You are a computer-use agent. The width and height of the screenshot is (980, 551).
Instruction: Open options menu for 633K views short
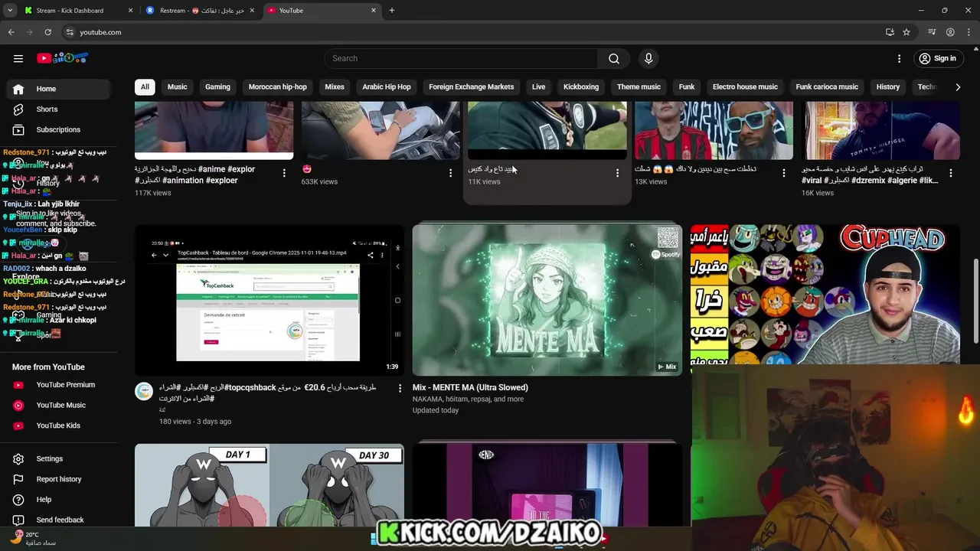(x=450, y=173)
